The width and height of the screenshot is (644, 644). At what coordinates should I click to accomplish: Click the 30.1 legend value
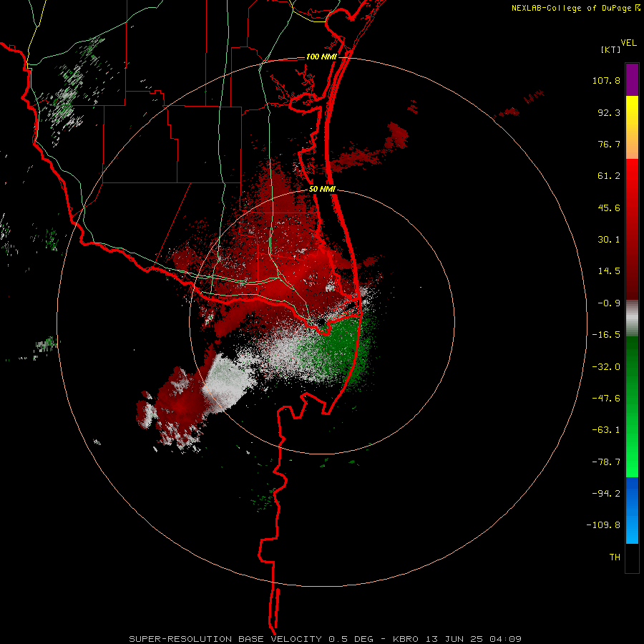point(609,240)
